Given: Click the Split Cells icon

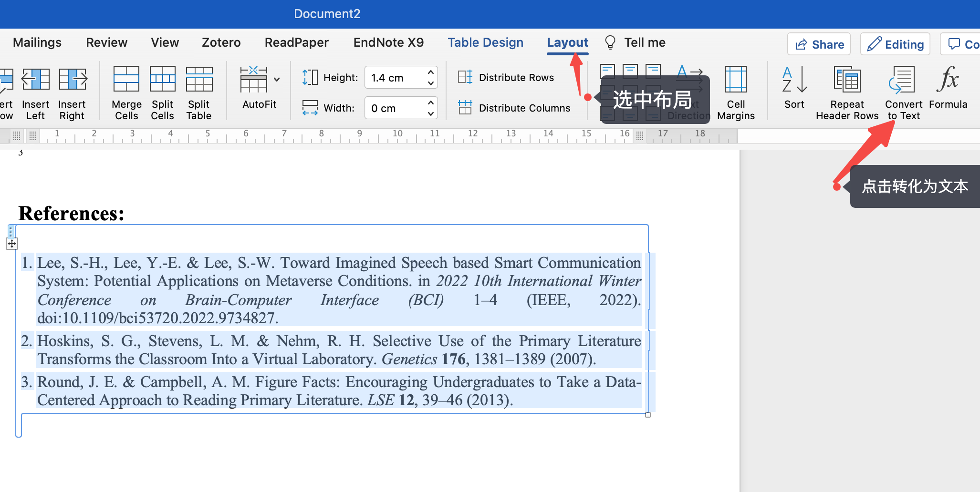Looking at the screenshot, I should 163,79.
